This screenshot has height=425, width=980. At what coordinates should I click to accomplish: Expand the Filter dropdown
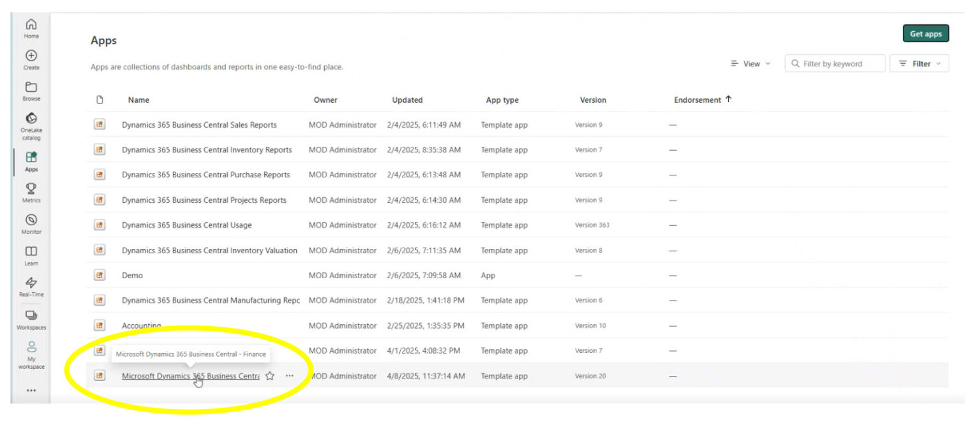coord(919,63)
